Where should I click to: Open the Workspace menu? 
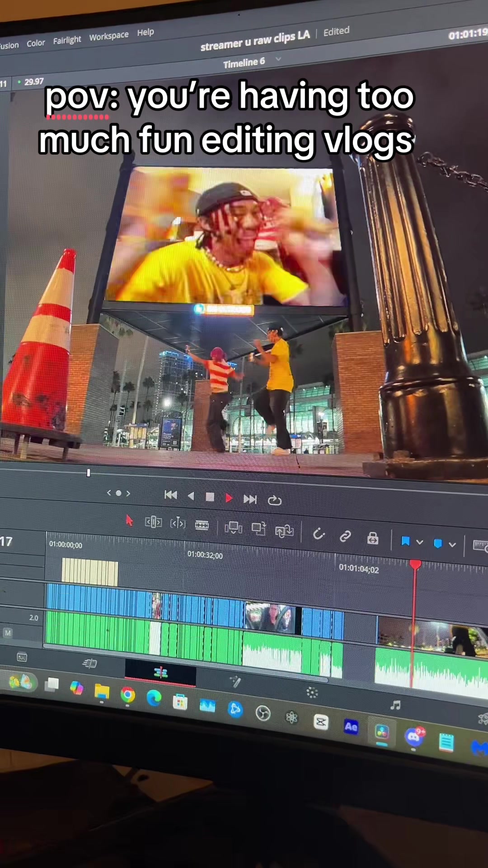click(x=109, y=36)
